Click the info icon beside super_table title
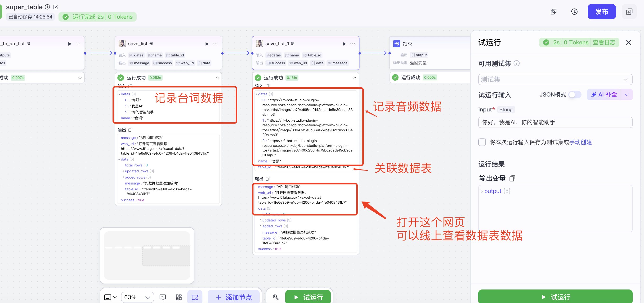 pyautogui.click(x=47, y=7)
